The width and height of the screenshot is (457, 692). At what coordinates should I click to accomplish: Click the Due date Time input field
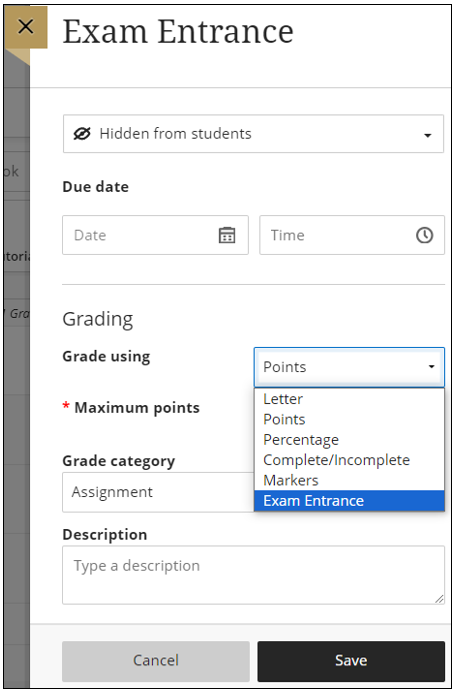point(352,235)
